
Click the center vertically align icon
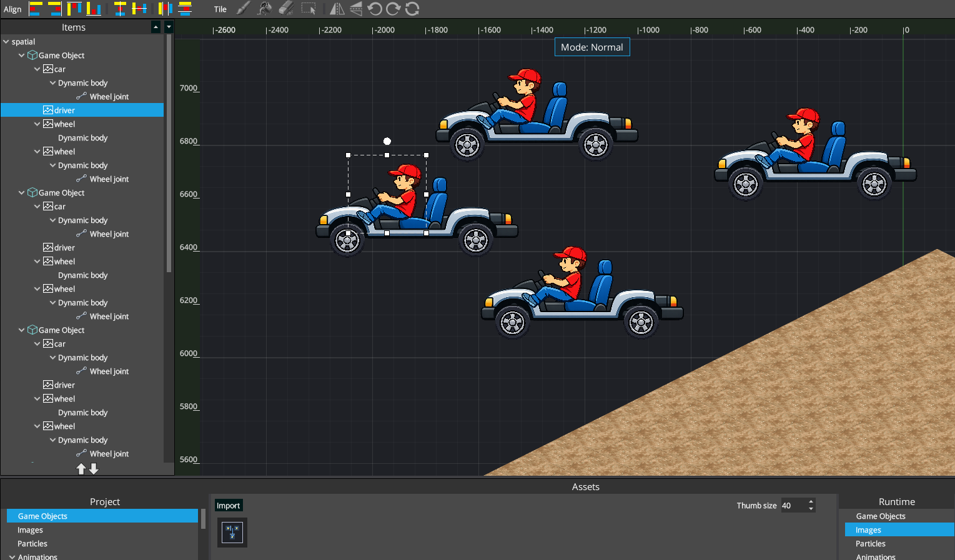pyautogui.click(x=139, y=9)
